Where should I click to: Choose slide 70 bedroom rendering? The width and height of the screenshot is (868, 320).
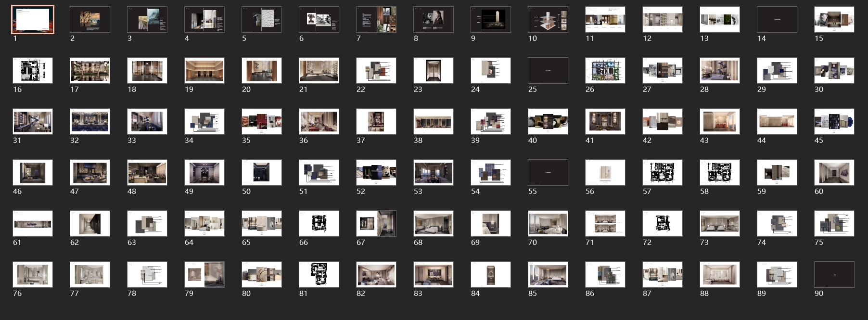[x=548, y=224]
